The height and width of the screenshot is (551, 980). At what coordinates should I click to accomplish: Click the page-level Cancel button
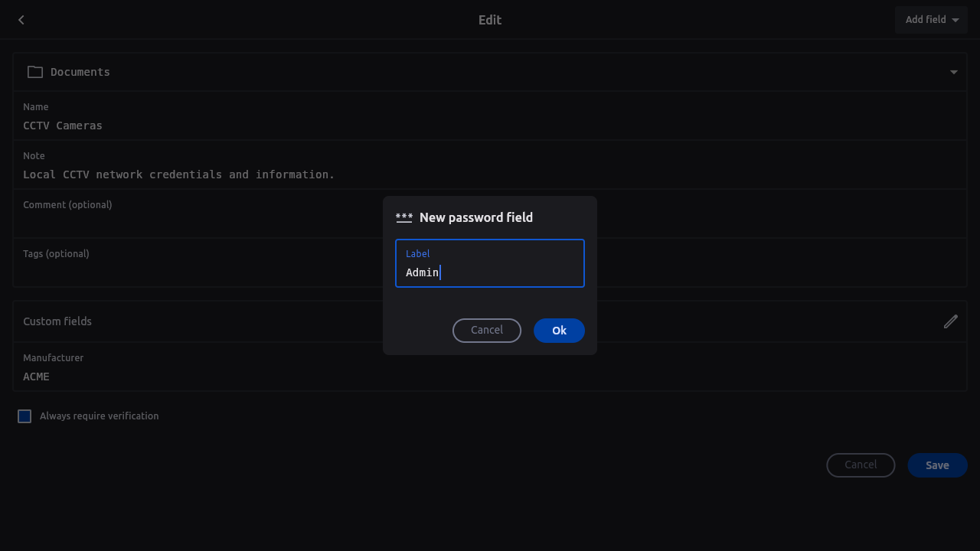861,465
